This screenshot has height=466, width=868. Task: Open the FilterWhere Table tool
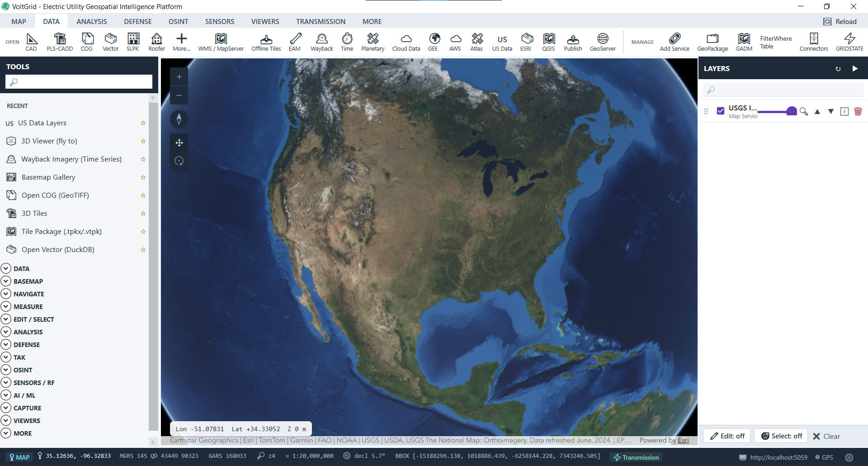776,42
